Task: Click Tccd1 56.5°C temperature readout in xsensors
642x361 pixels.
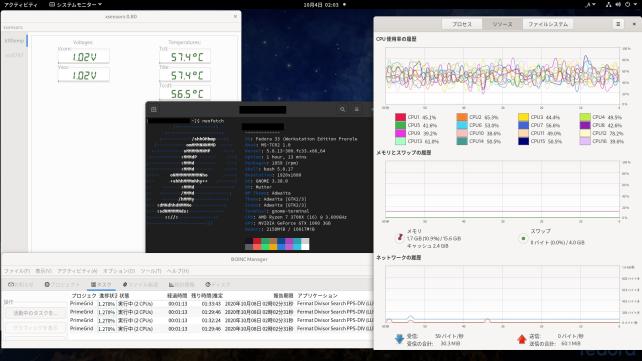Action: click(x=185, y=93)
